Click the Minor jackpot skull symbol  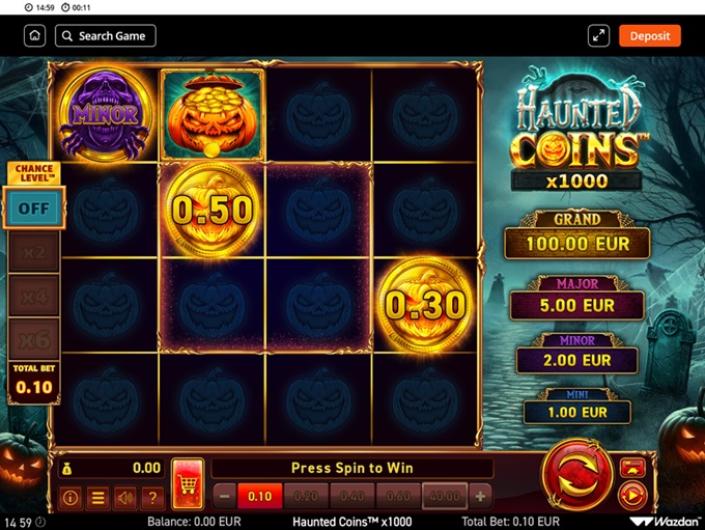(105, 115)
